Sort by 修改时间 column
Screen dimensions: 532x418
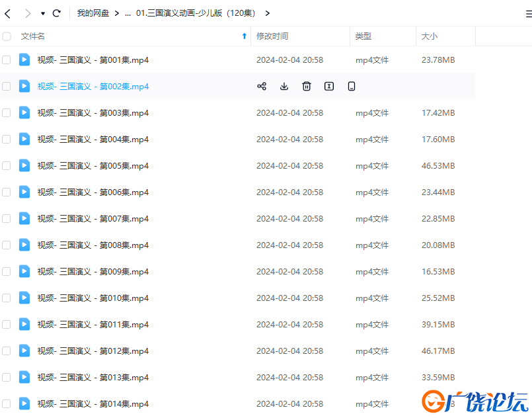pos(272,36)
